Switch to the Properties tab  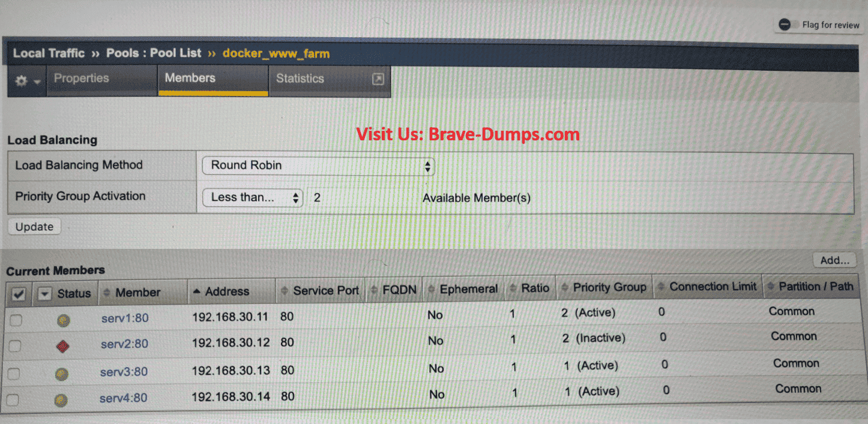82,79
